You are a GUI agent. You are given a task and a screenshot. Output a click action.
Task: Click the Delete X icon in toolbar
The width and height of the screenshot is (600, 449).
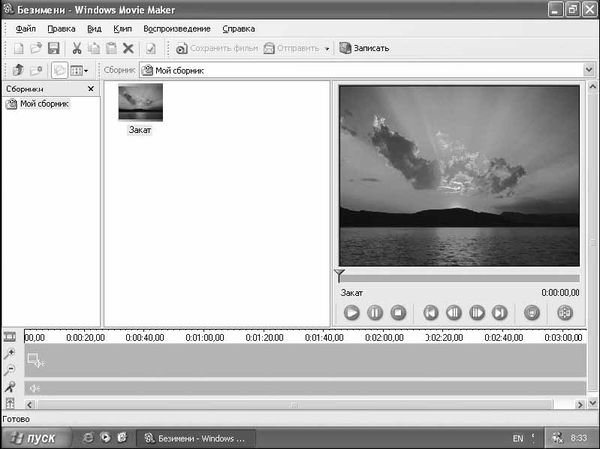pyautogui.click(x=128, y=48)
